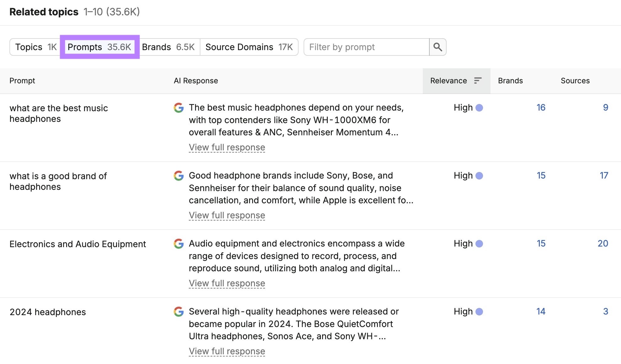Click the Sources column header
The height and width of the screenshot is (364, 621).
click(575, 81)
